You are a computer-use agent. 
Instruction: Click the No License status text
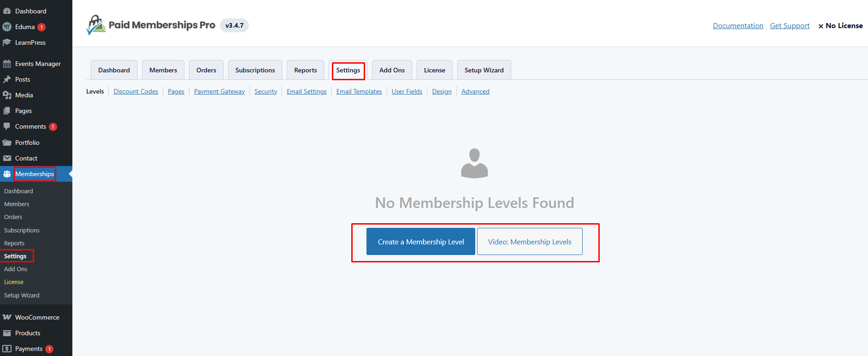coord(844,26)
